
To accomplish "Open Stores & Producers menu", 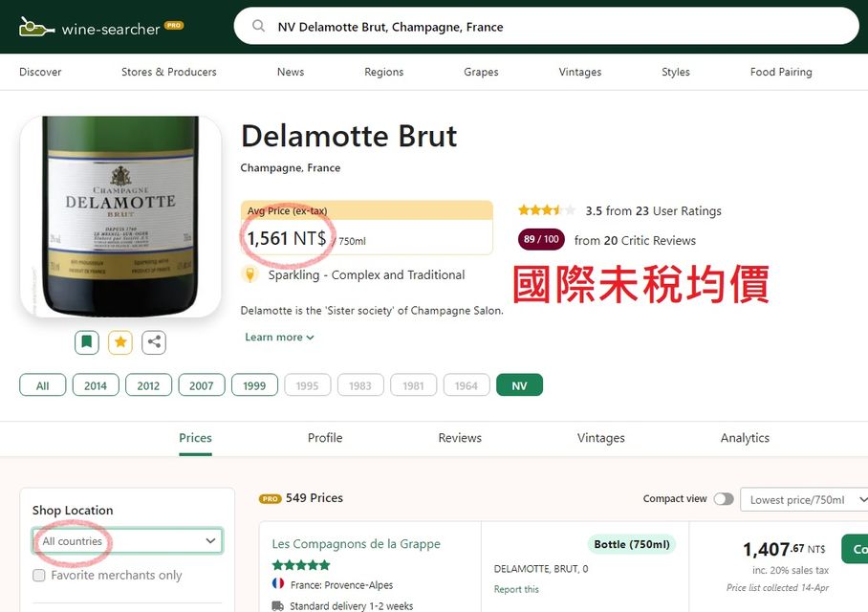I will [169, 72].
